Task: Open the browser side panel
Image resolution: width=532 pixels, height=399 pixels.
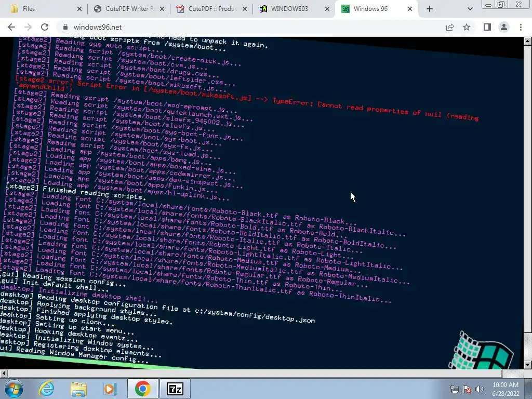Action: [487, 27]
